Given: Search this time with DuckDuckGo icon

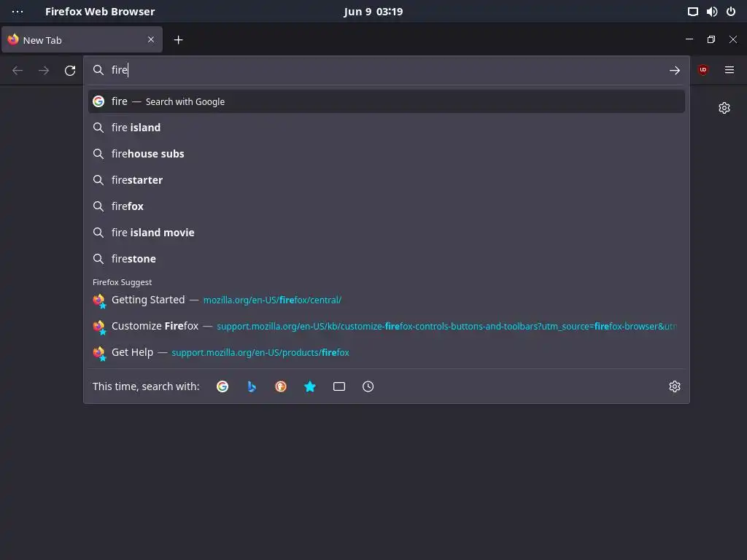Looking at the screenshot, I should point(281,386).
